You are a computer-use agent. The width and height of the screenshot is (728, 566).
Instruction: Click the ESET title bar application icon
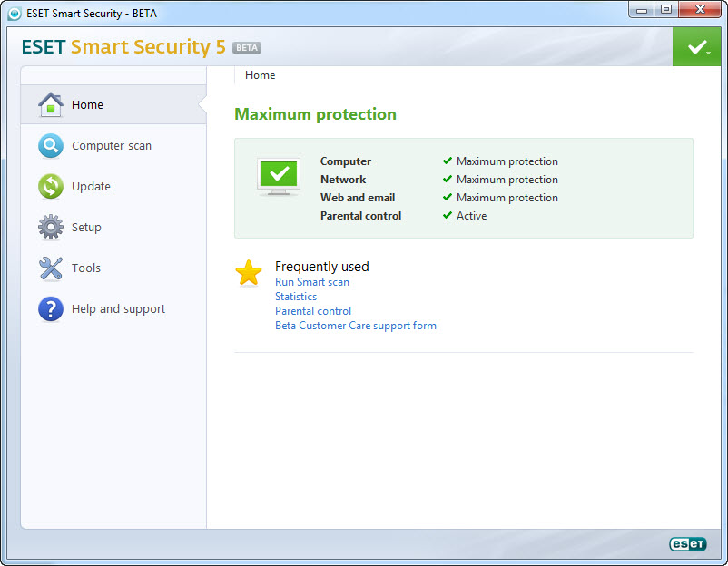coord(15,14)
